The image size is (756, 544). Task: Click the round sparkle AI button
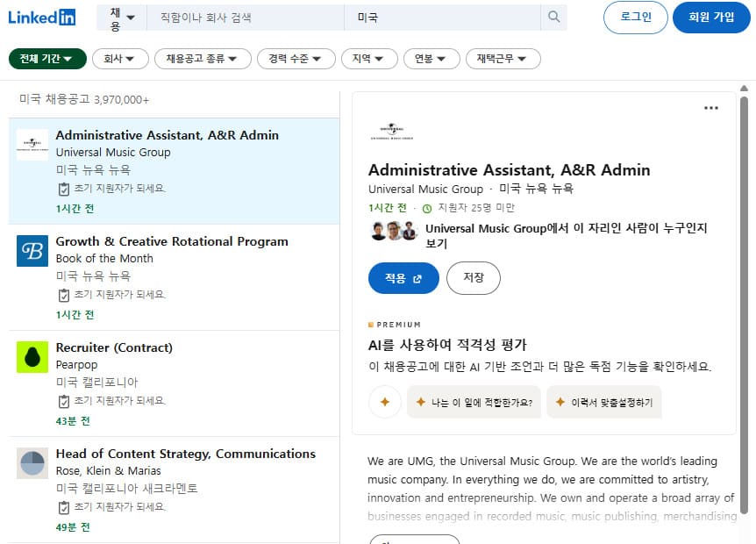point(385,402)
